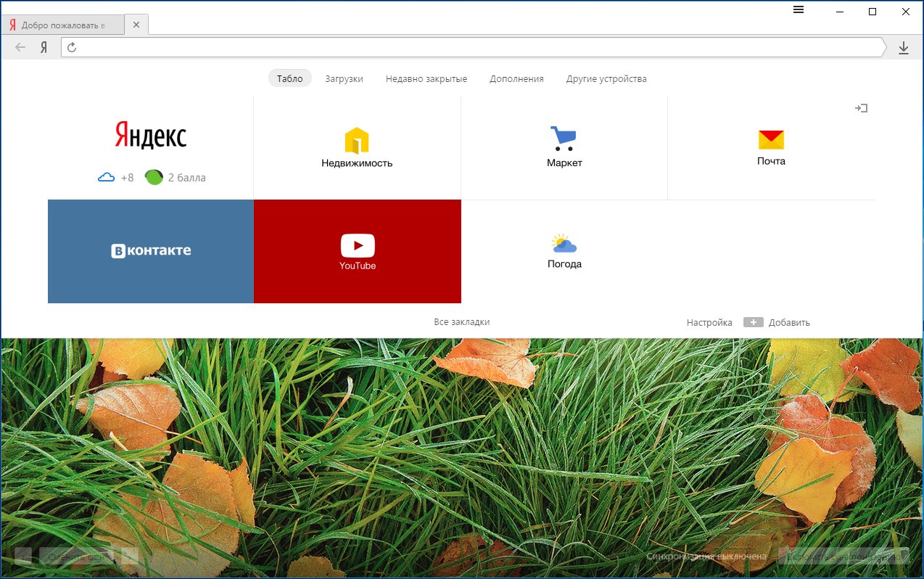The height and width of the screenshot is (579, 924).
Task: Click the Yandex 'Я' home icon
Action: pyautogui.click(x=44, y=48)
